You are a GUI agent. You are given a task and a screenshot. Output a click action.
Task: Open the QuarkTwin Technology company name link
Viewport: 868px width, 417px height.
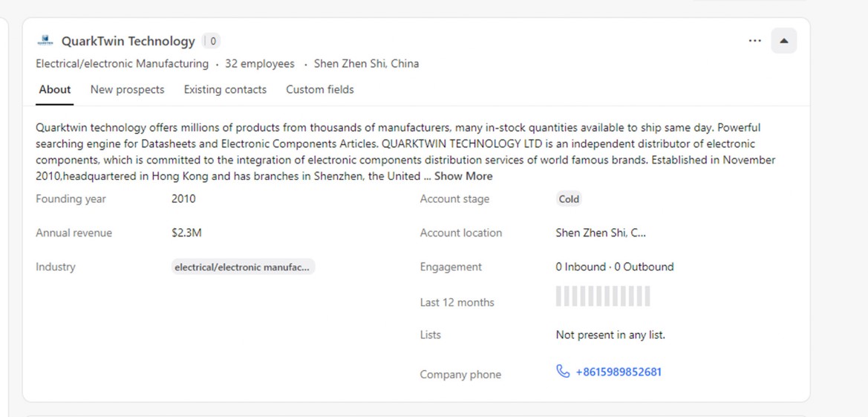tap(128, 42)
